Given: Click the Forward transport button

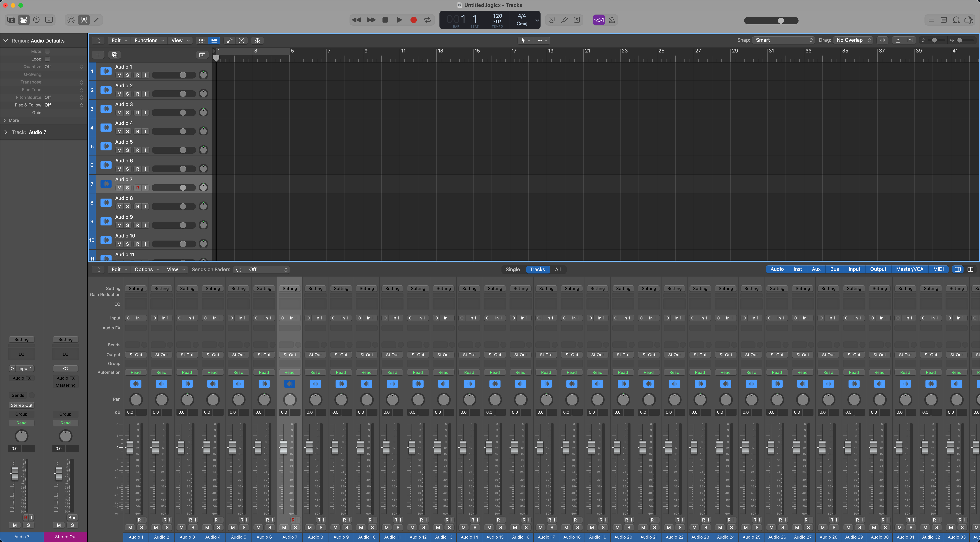Looking at the screenshot, I should (x=371, y=20).
